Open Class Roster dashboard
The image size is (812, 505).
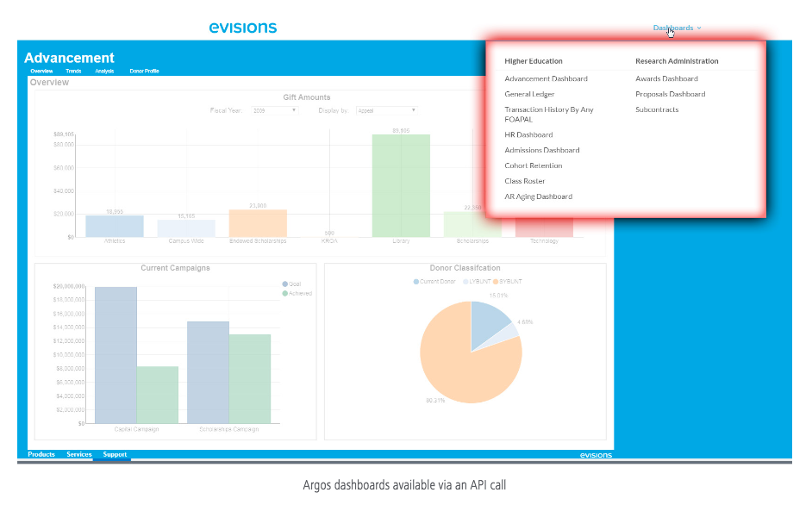(525, 181)
